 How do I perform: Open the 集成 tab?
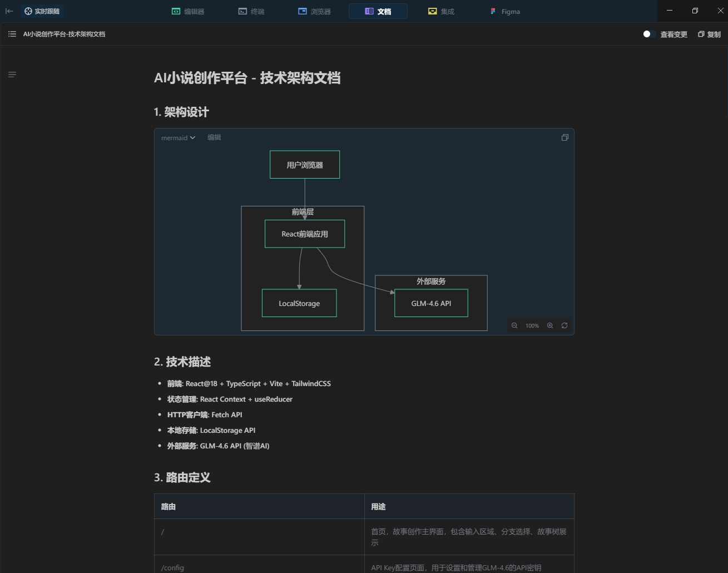(x=441, y=11)
